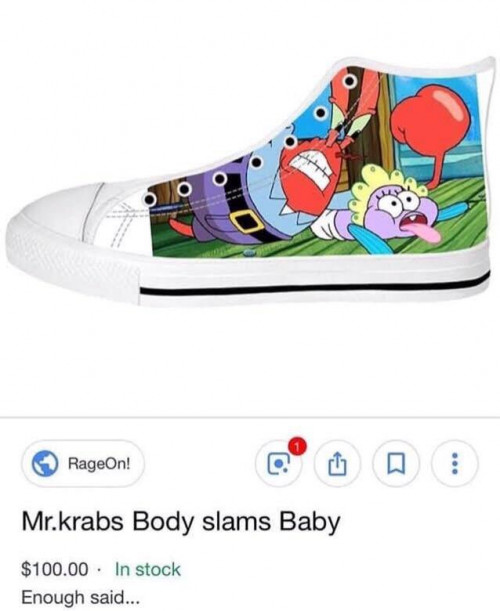Click the topmost shoelace eyelet
The height and width of the screenshot is (611, 500).
(x=350, y=81)
